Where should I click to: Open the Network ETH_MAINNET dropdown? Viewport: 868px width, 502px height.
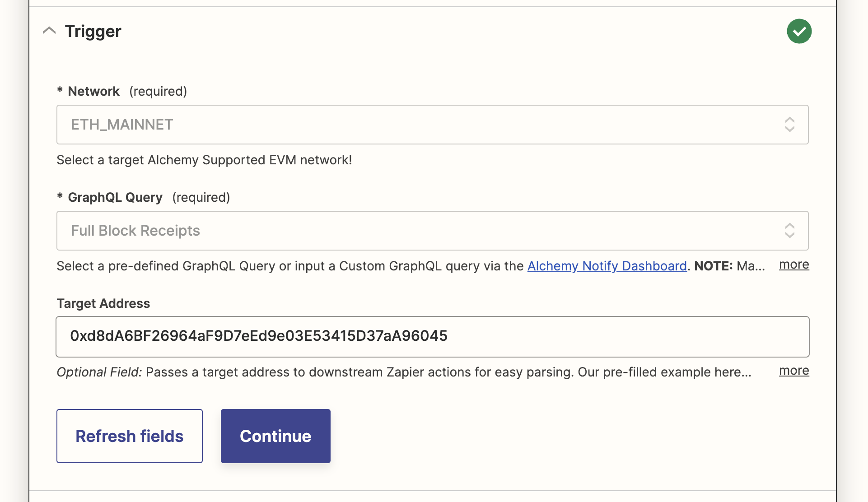[x=420, y=125]
